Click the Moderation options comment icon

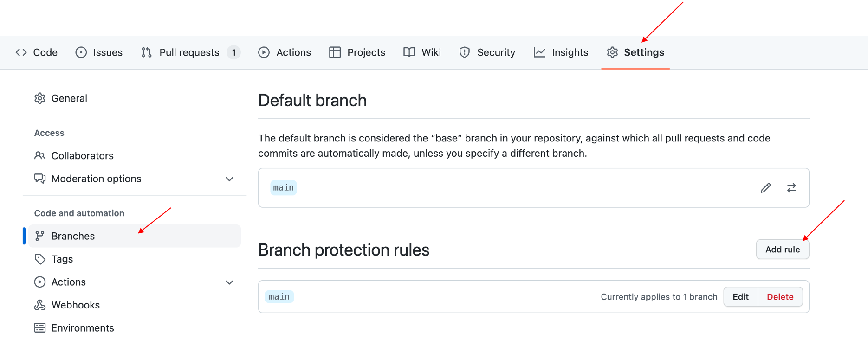[40, 179]
